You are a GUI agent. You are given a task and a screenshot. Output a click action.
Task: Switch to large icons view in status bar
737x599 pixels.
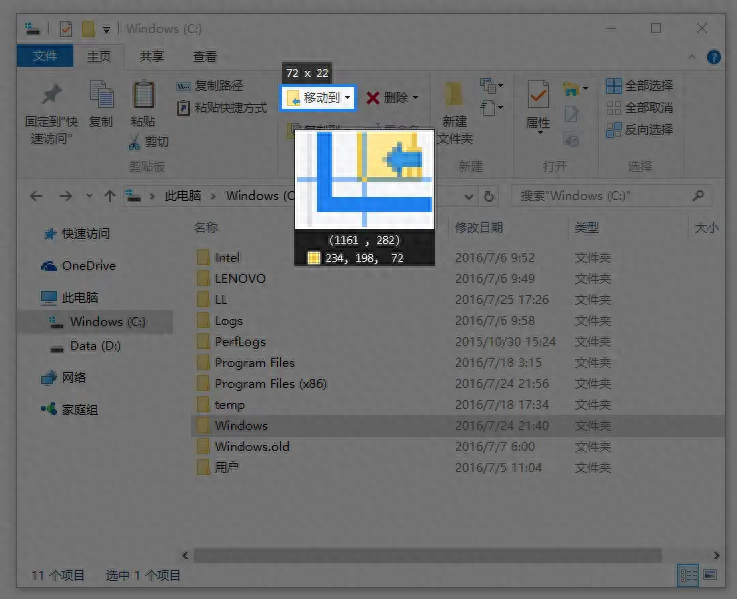pos(710,575)
